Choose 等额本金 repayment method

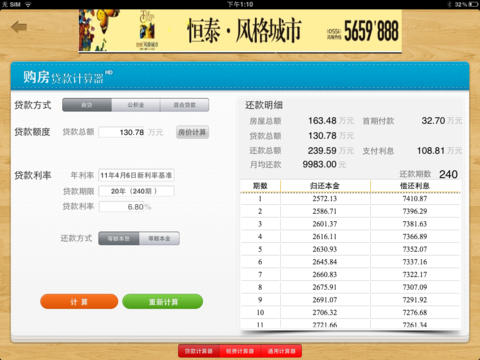(x=159, y=238)
